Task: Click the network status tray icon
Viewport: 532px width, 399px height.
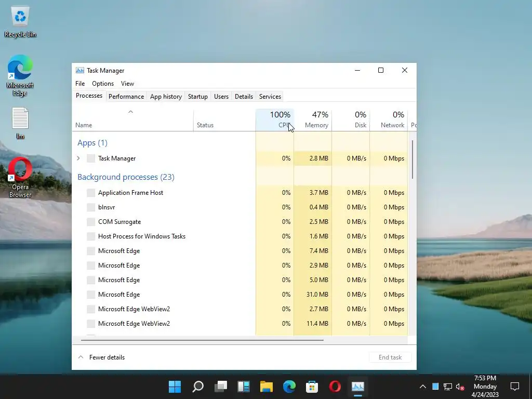Action: tap(447, 387)
